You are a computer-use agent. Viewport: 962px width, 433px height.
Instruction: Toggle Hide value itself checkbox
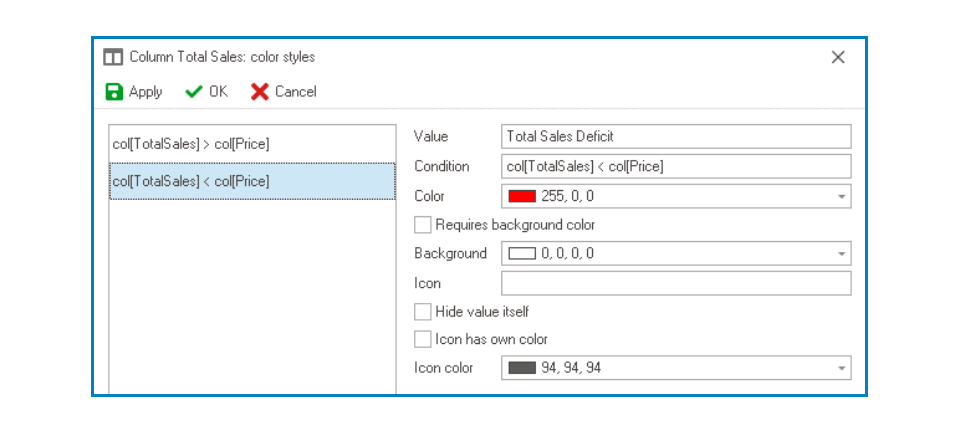423,312
